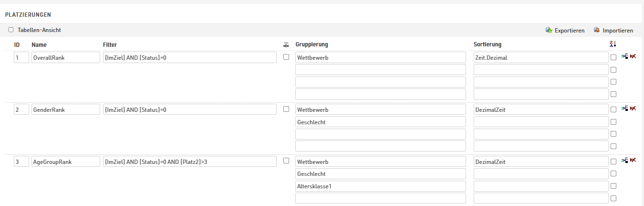Toggle descending checkbox for AgeGroupRank DezimalZeit

click(x=613, y=162)
